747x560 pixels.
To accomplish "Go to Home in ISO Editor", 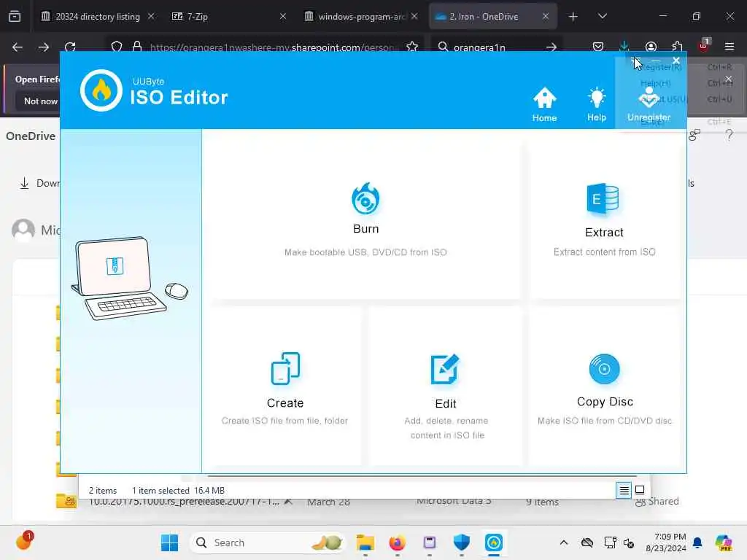I will tap(544, 105).
